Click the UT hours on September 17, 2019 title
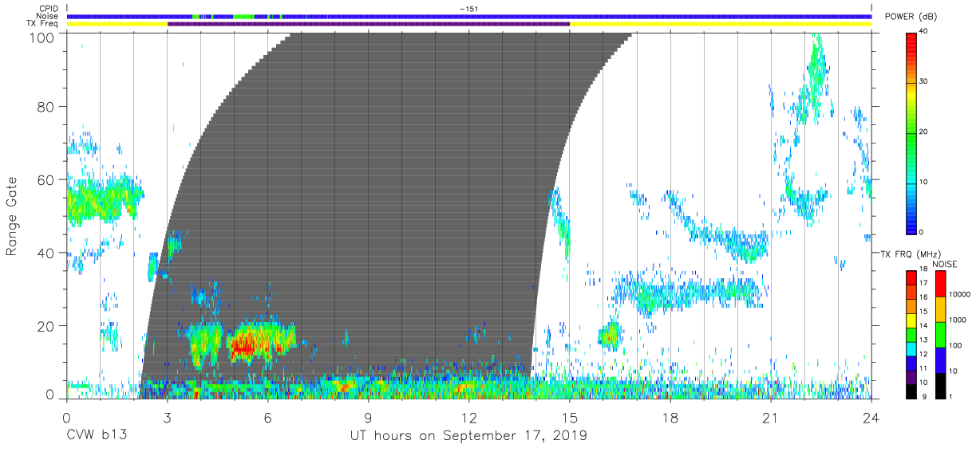The width and height of the screenshot is (980, 452). 468,435
